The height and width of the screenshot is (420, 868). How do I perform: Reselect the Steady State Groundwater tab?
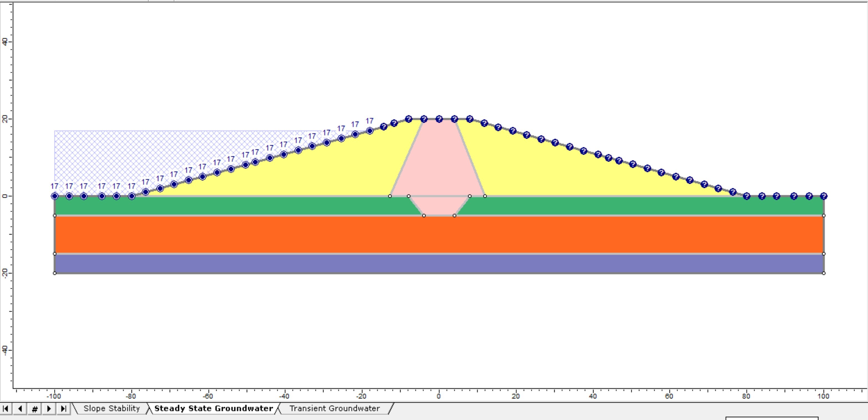pos(213,408)
